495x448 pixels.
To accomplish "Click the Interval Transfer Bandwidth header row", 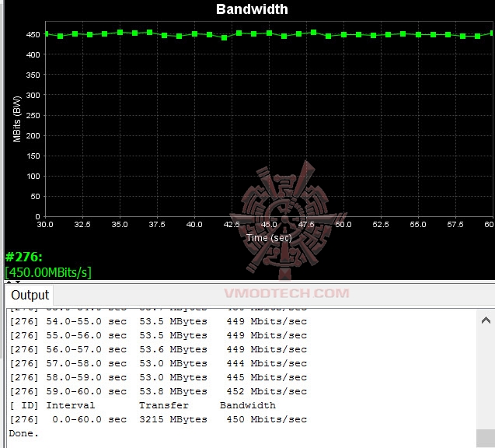I will (142, 405).
